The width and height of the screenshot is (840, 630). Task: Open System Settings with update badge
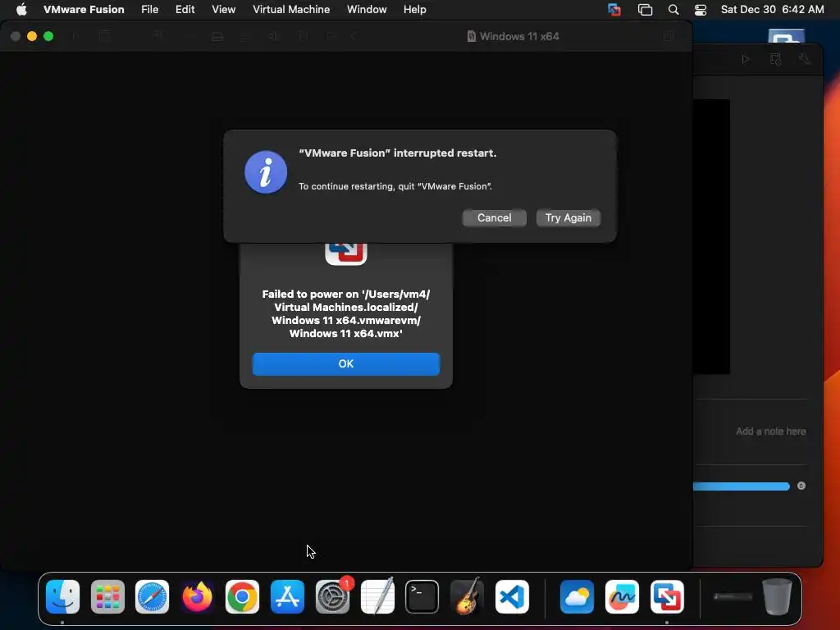click(333, 596)
